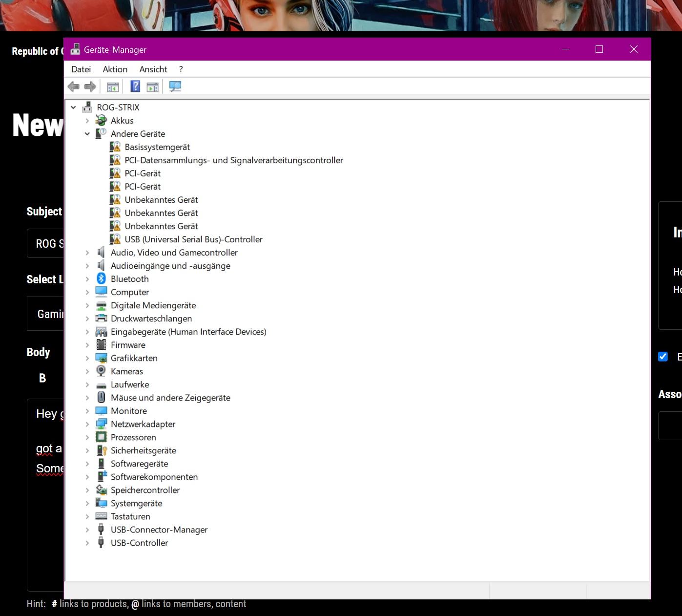Open the ? help menu
This screenshot has height=616, width=682.
point(181,69)
